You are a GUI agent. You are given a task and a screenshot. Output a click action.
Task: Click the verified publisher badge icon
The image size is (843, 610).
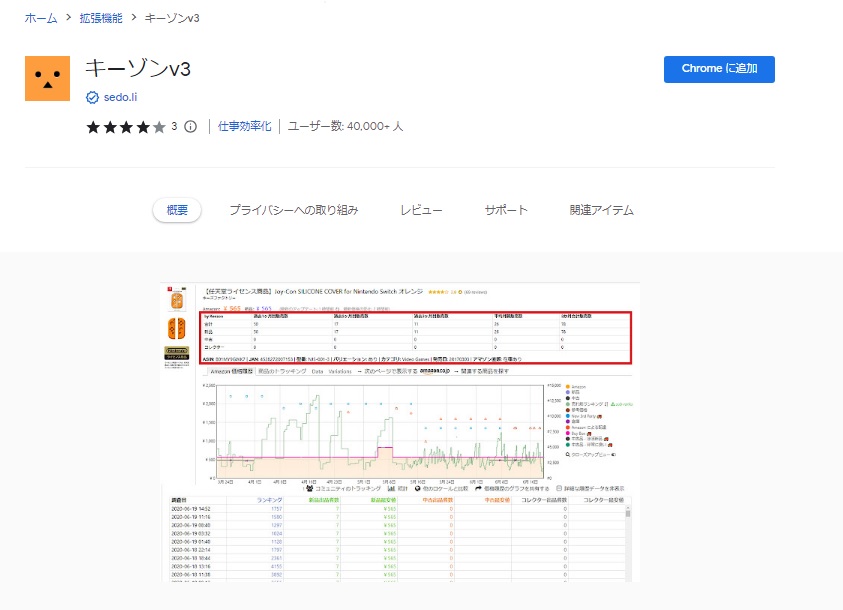tap(92, 97)
